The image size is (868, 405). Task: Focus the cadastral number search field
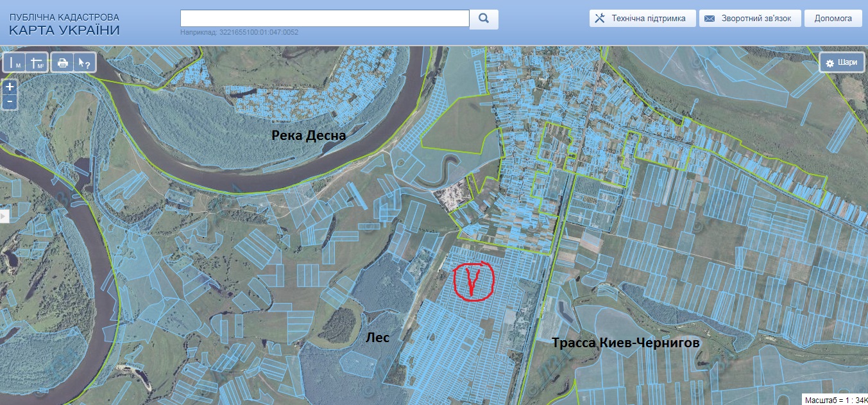click(325, 19)
